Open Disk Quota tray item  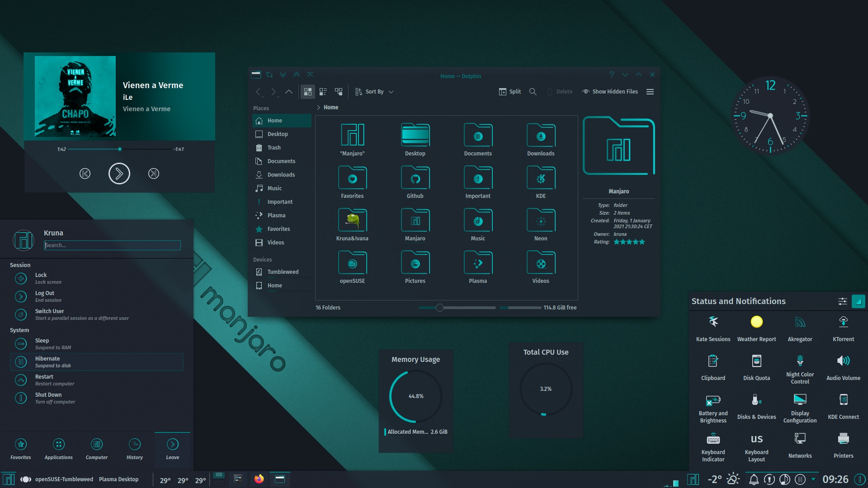[x=757, y=367]
